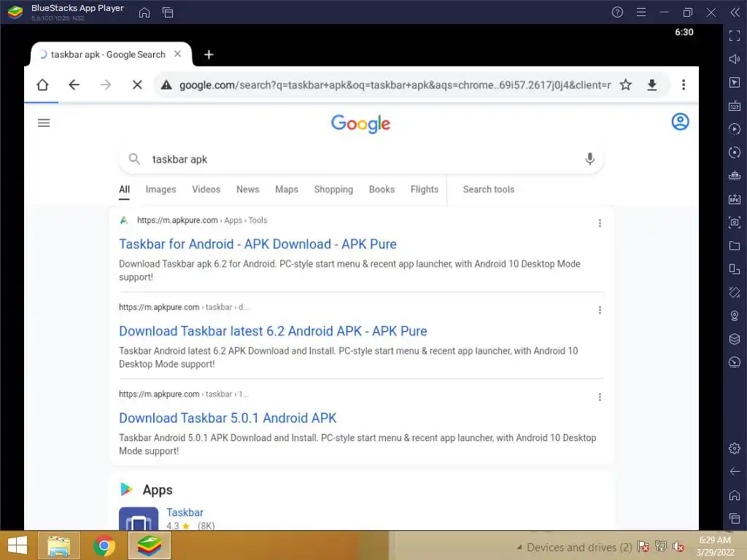Image resolution: width=747 pixels, height=560 pixels.
Task: Open sync operations icon in sidebar
Action: (735, 152)
